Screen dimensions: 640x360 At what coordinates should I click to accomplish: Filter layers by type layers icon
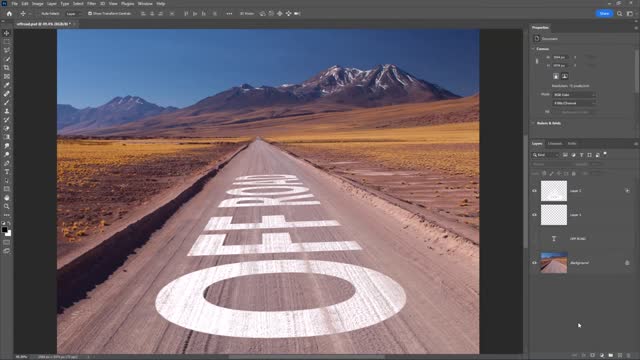click(581, 155)
